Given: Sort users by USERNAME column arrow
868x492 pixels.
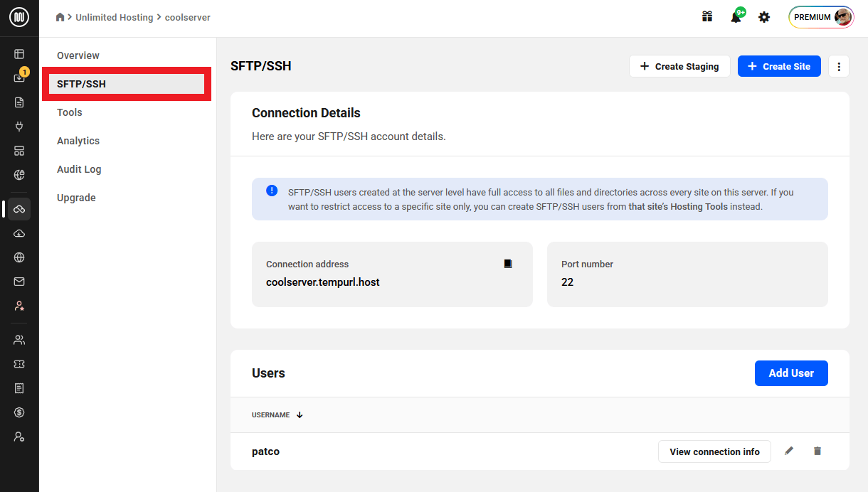Looking at the screenshot, I should coord(300,415).
